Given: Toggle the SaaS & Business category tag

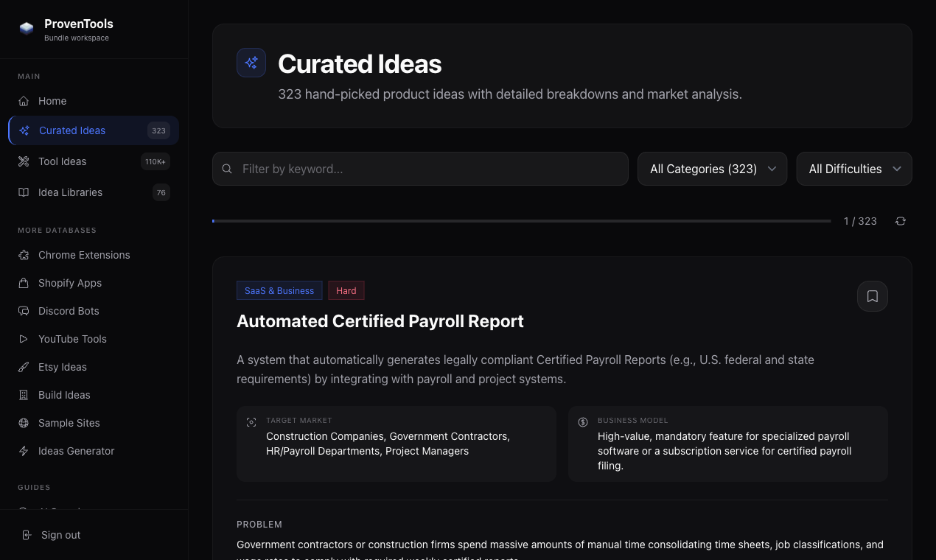Looking at the screenshot, I should coord(279,290).
